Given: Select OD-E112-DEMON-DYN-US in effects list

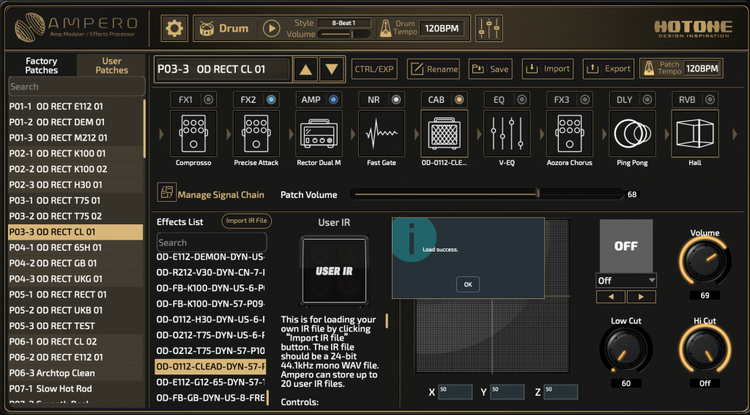Looking at the screenshot, I should [x=210, y=257].
